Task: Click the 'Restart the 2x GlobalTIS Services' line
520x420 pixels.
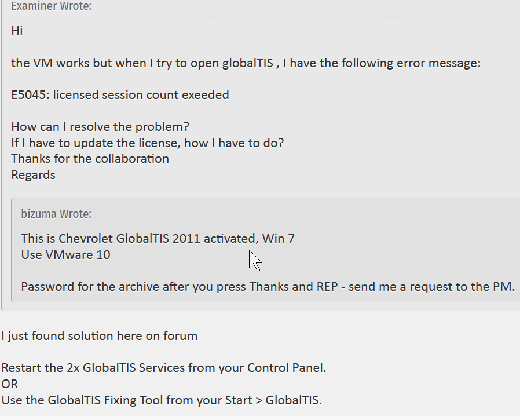Action: pyautogui.click(x=164, y=368)
